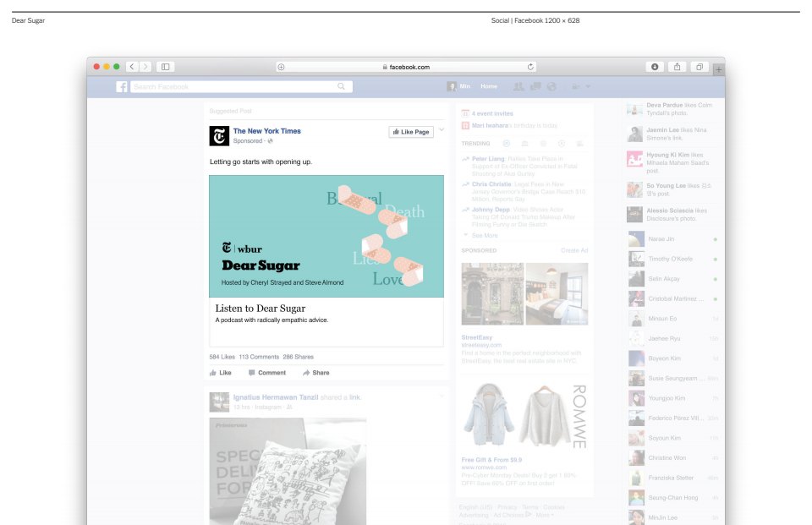The height and width of the screenshot is (525, 812).
Task: Expand the sponsored post options chevron
Action: (441, 130)
